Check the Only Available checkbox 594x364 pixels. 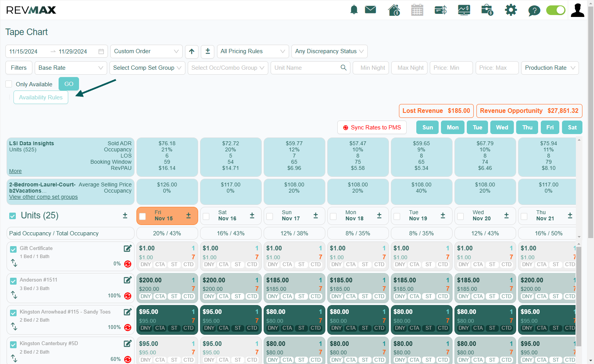[9, 84]
